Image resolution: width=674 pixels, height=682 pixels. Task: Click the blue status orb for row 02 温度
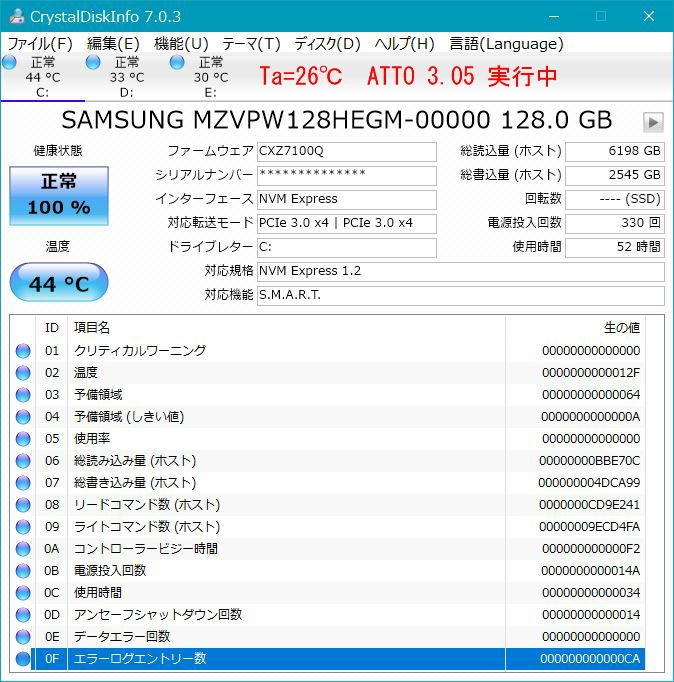(23, 373)
